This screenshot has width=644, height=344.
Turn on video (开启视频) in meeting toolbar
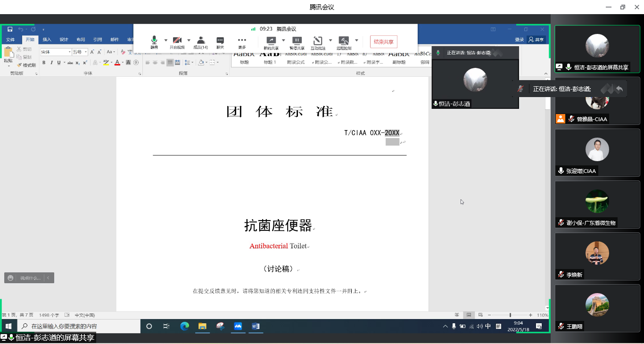(x=177, y=42)
